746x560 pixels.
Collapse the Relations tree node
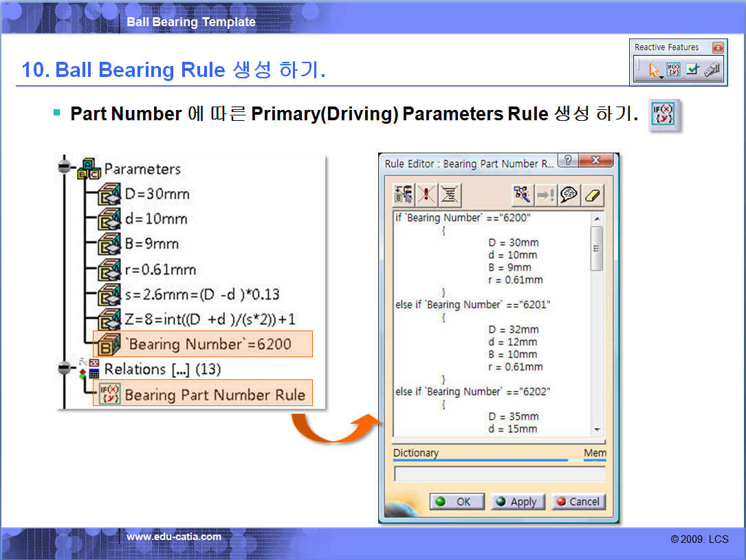pos(65,369)
